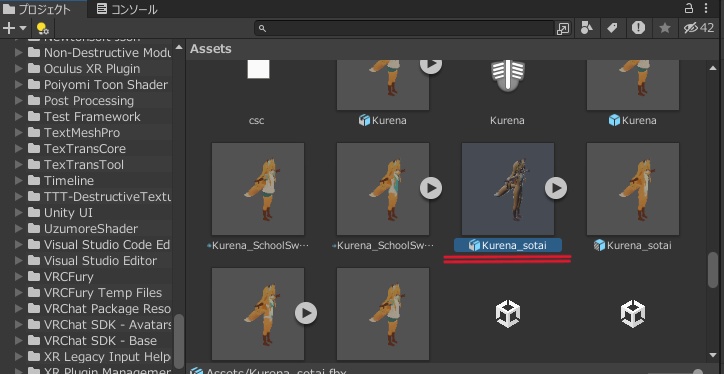Screen dimensions: 724x374
Task: Expand the second Kurena_SchoolSw asset play arrow
Action: point(431,188)
